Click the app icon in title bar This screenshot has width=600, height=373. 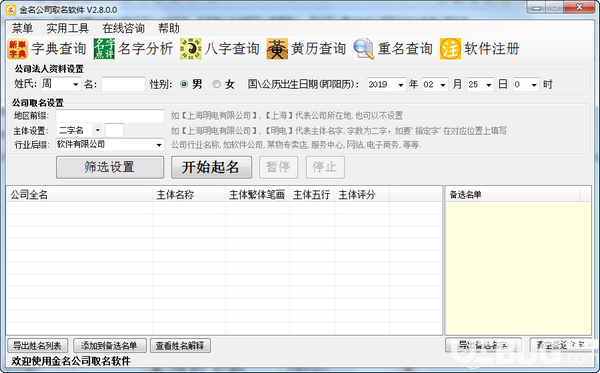[x=11, y=10]
